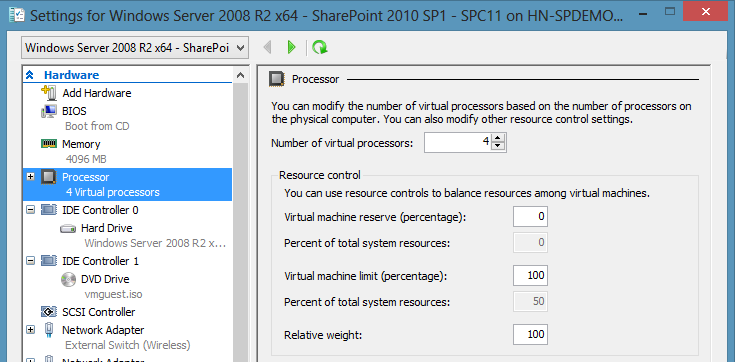Click the Memory chip icon
Image resolution: width=735 pixels, height=362 pixels.
point(49,144)
